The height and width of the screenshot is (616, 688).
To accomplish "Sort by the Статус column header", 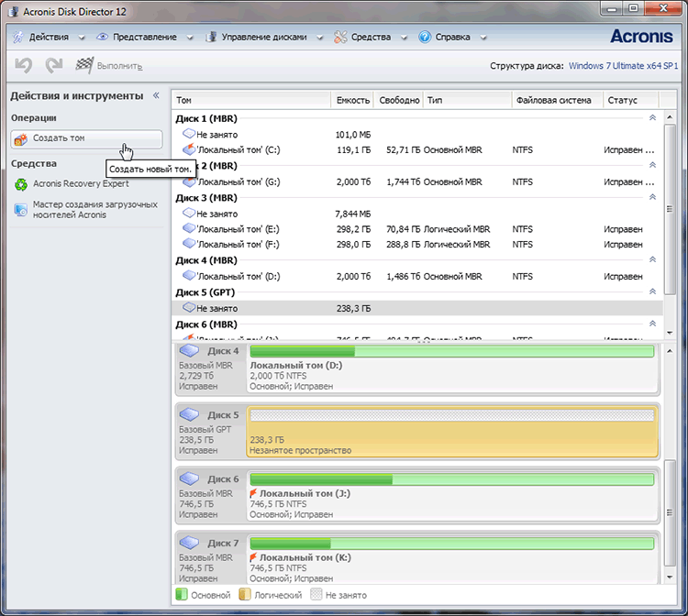I will 630,100.
